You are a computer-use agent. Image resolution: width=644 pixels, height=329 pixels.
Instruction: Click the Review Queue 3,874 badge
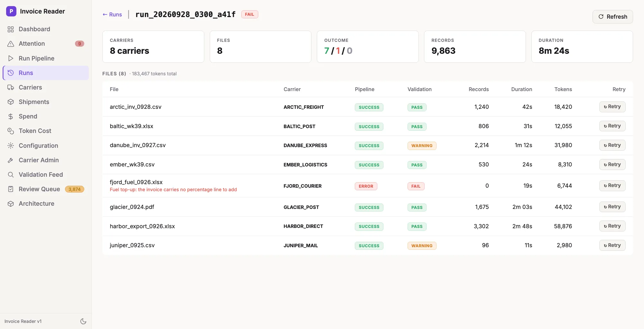click(x=75, y=189)
